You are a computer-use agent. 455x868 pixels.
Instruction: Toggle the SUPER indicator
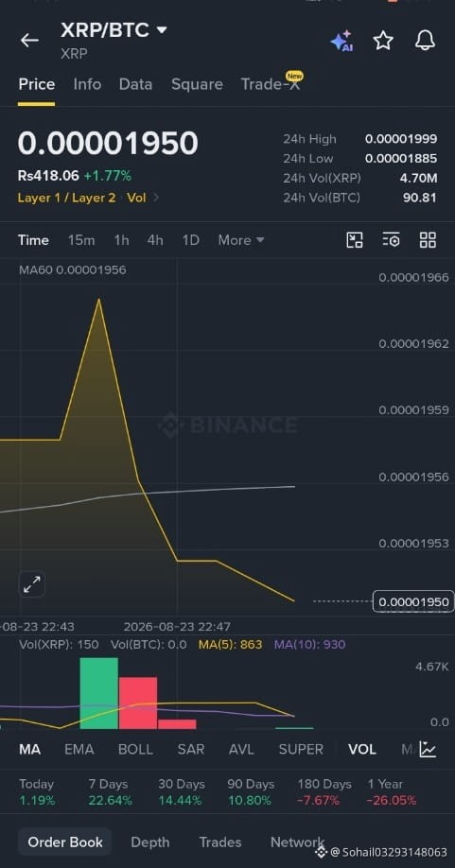[x=301, y=750]
